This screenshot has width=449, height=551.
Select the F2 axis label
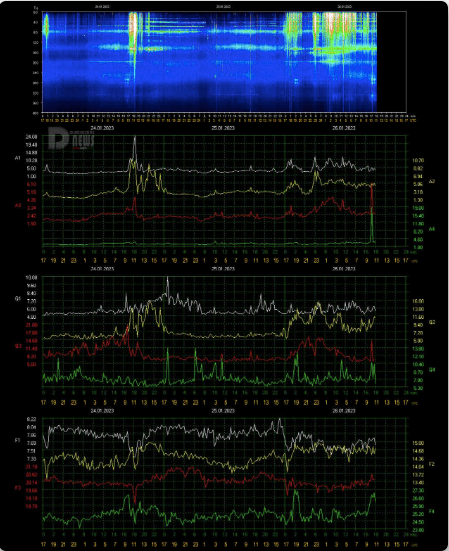[432, 464]
